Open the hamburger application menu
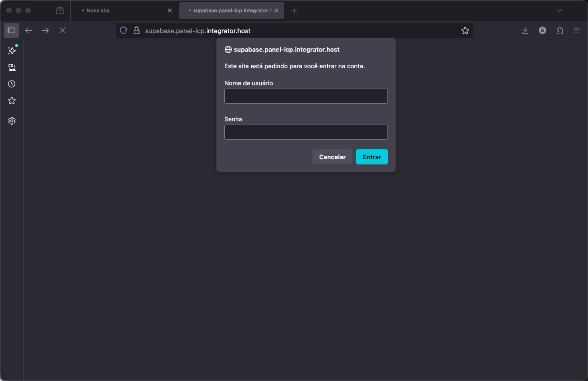The image size is (588, 381). (577, 30)
